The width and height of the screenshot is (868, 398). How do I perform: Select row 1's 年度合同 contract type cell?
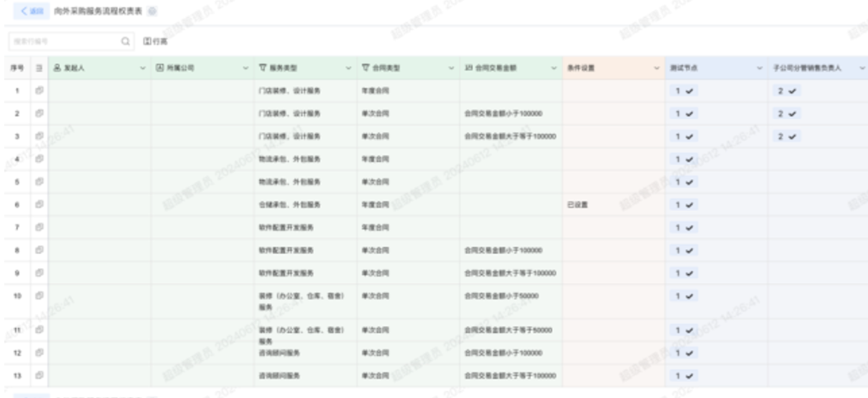pos(408,91)
